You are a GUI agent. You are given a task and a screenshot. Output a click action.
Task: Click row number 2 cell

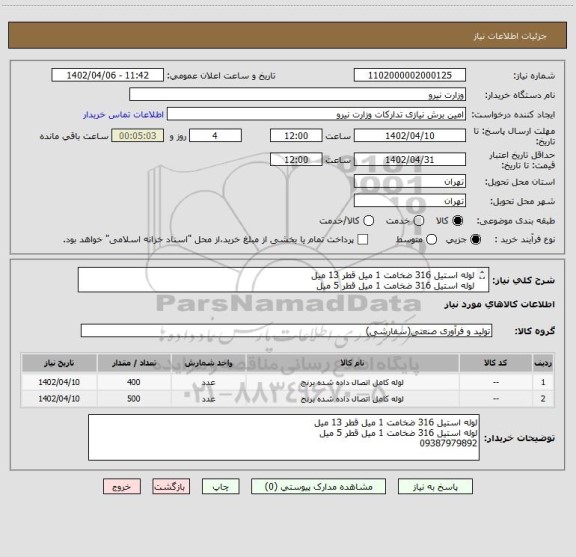coord(543,399)
